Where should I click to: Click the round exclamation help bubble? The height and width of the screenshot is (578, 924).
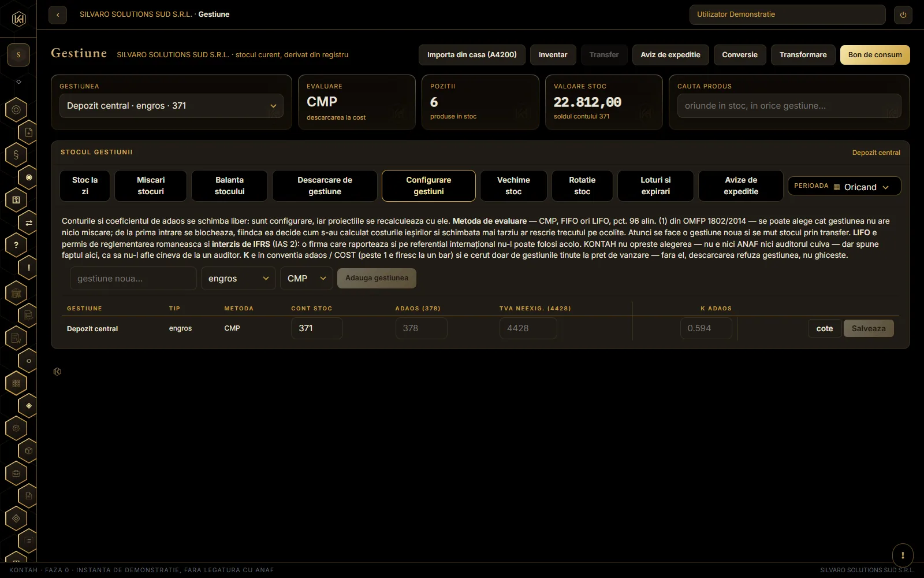(903, 555)
